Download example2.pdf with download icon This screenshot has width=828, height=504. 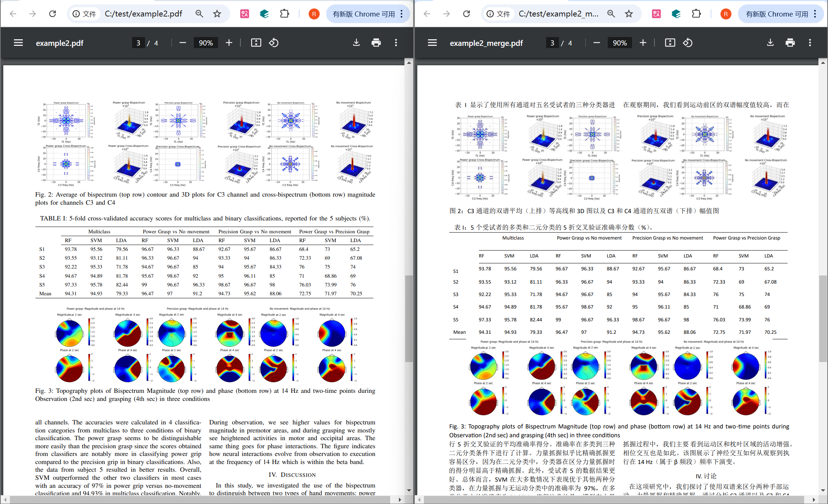[x=356, y=43]
